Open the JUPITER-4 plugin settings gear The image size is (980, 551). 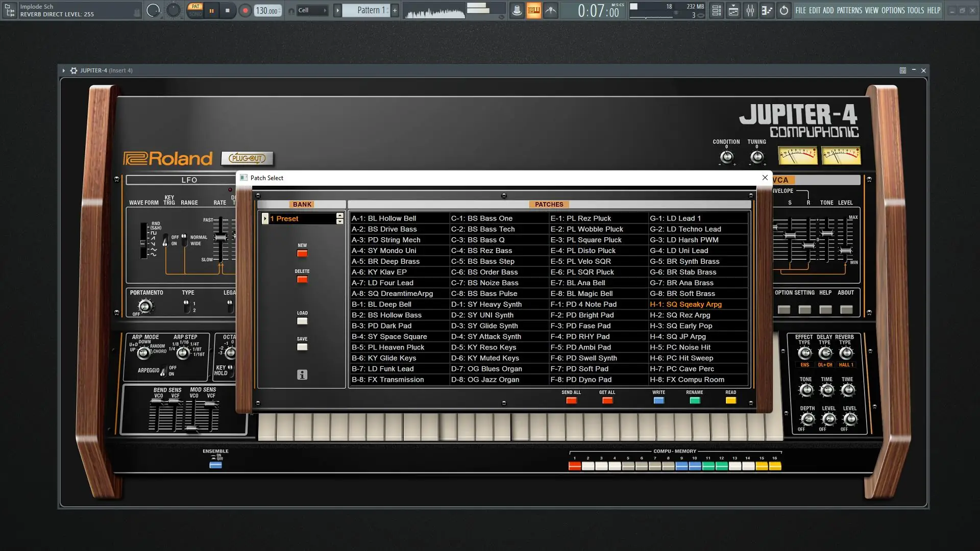(x=73, y=70)
